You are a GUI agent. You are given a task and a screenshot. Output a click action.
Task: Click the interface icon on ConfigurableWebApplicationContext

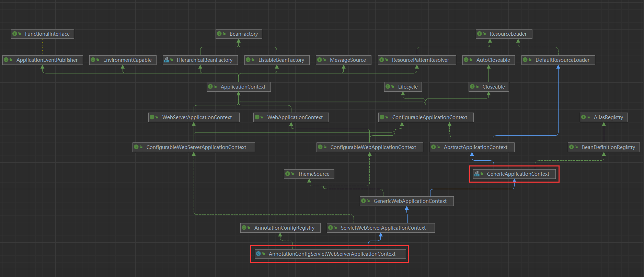[x=320, y=147]
